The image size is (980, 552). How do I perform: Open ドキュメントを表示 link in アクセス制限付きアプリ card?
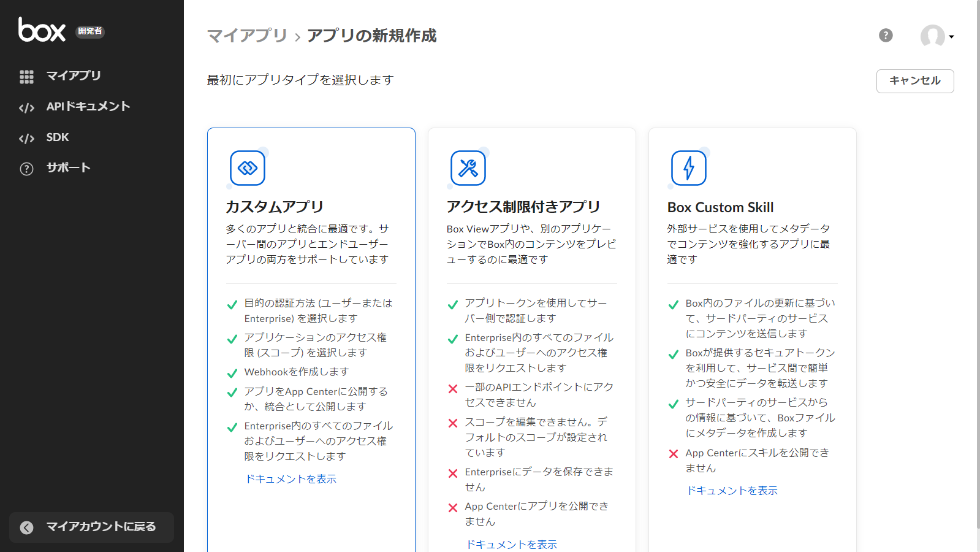(511, 545)
